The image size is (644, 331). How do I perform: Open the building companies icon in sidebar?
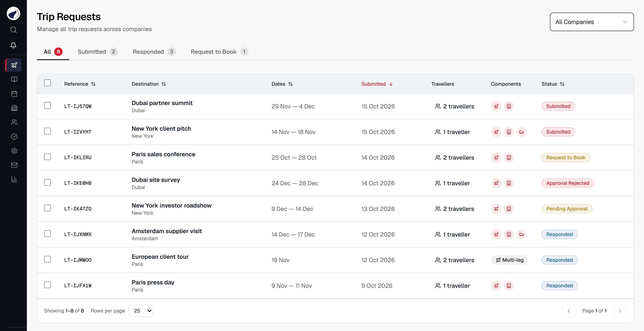(14, 108)
